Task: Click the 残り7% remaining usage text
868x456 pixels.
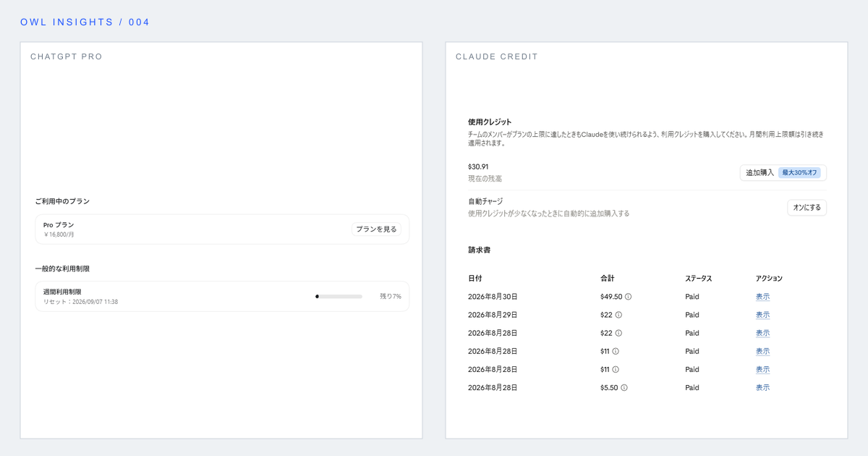Action: pos(391,296)
